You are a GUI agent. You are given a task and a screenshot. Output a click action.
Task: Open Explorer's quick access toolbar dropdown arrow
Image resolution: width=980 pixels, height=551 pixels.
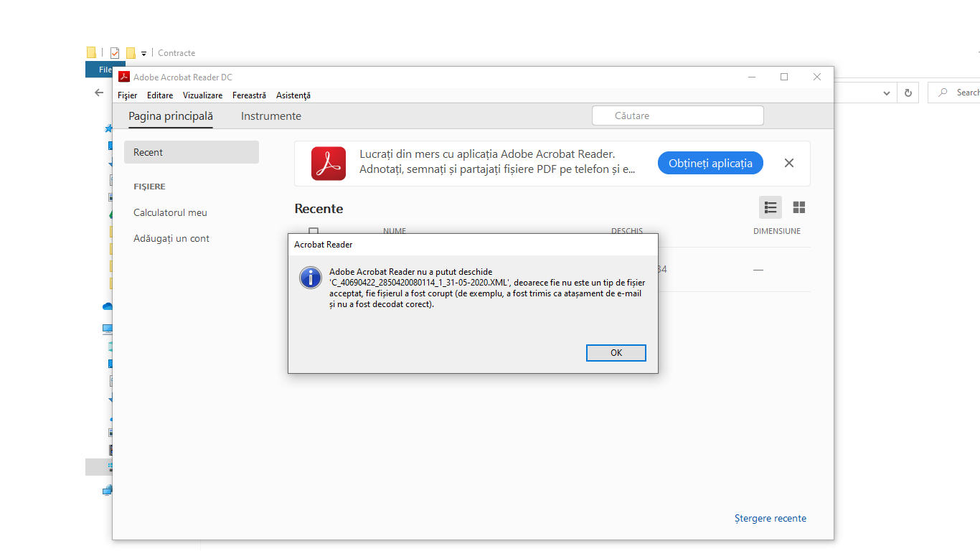coord(143,53)
